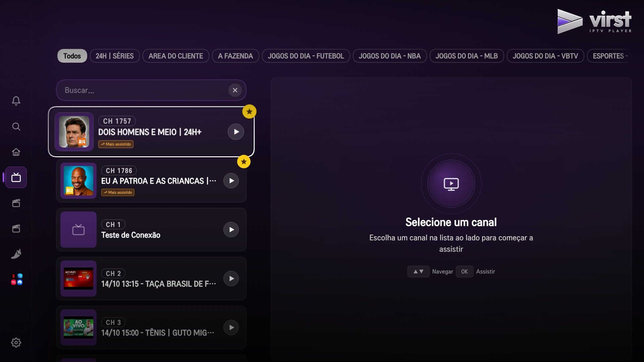Play channel CH 1757 Dois Homens e Meio

tap(236, 132)
